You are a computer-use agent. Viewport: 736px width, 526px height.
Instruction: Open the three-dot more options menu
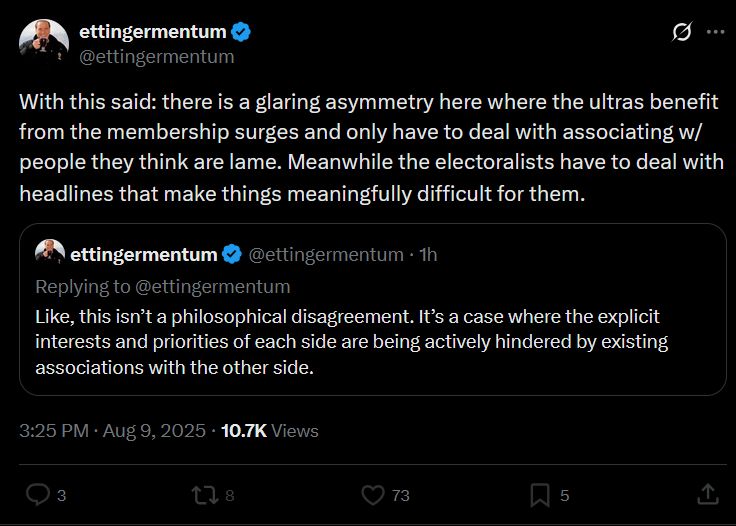(x=715, y=32)
